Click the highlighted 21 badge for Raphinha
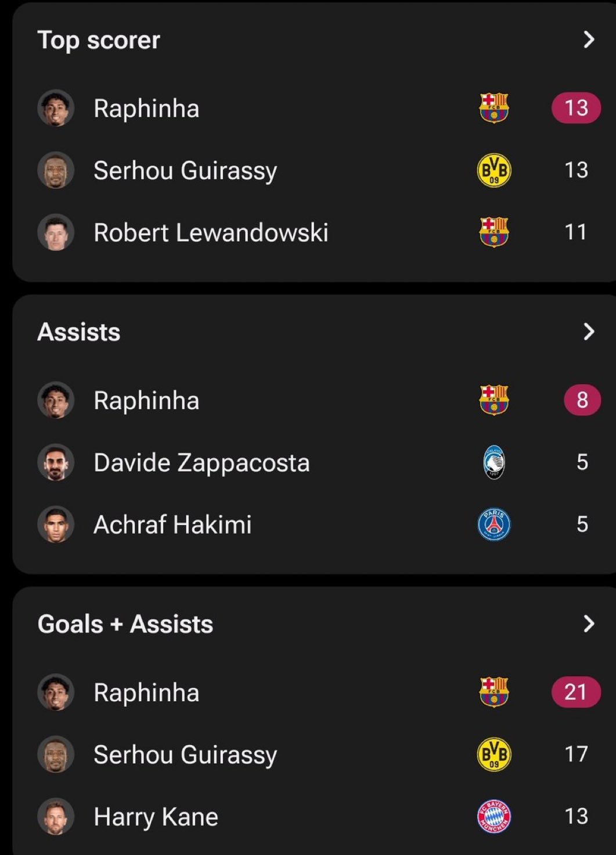 tap(576, 692)
